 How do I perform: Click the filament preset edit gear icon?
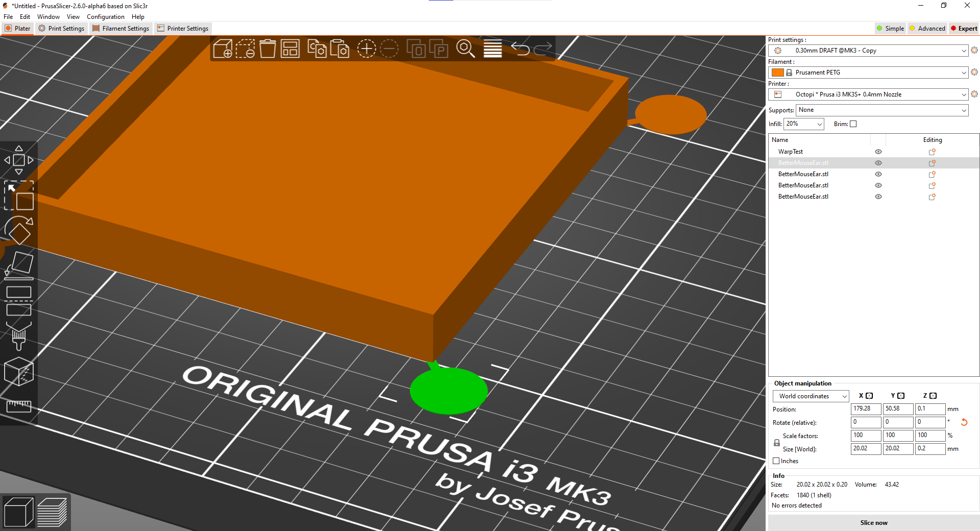pos(974,72)
